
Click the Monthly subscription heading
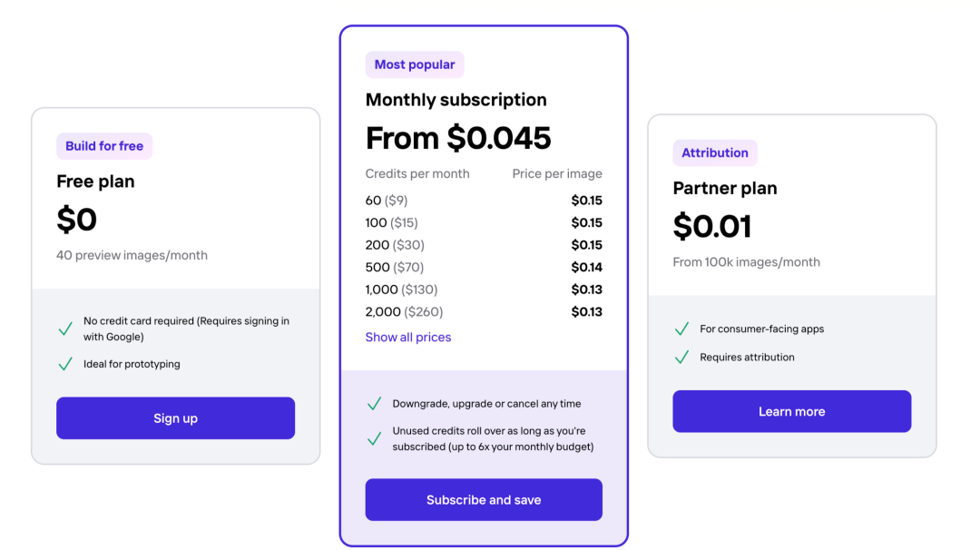point(456,100)
